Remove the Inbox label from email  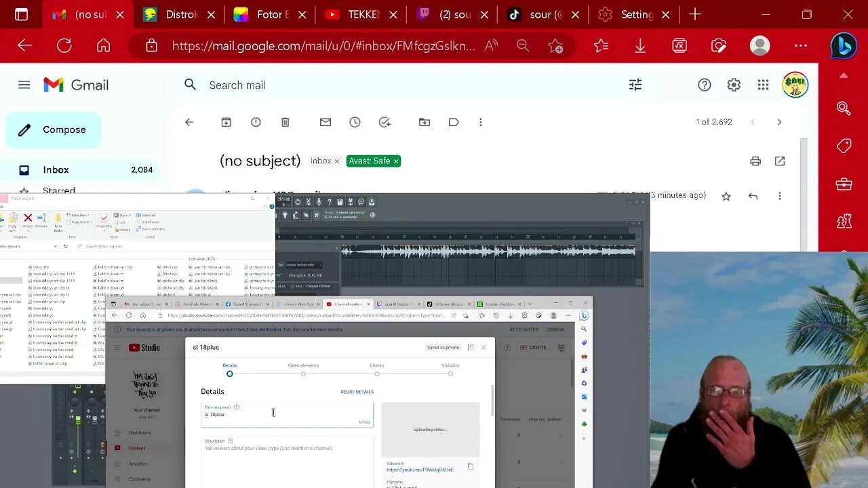click(336, 161)
